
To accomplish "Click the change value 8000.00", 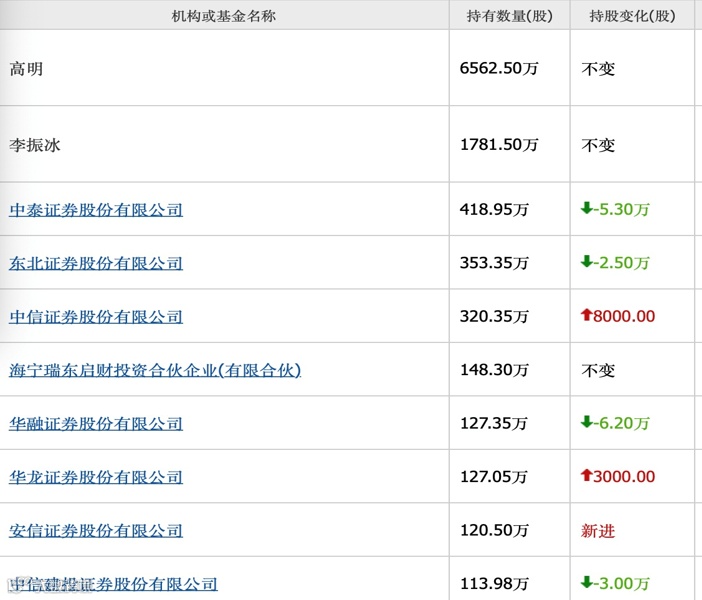I will (624, 316).
